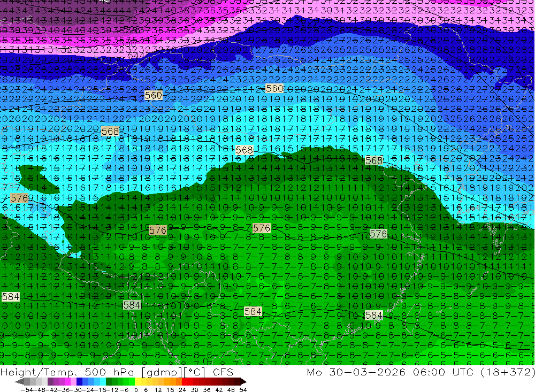
Task: Select the middle 568 contour label
Action: [x=244, y=150]
